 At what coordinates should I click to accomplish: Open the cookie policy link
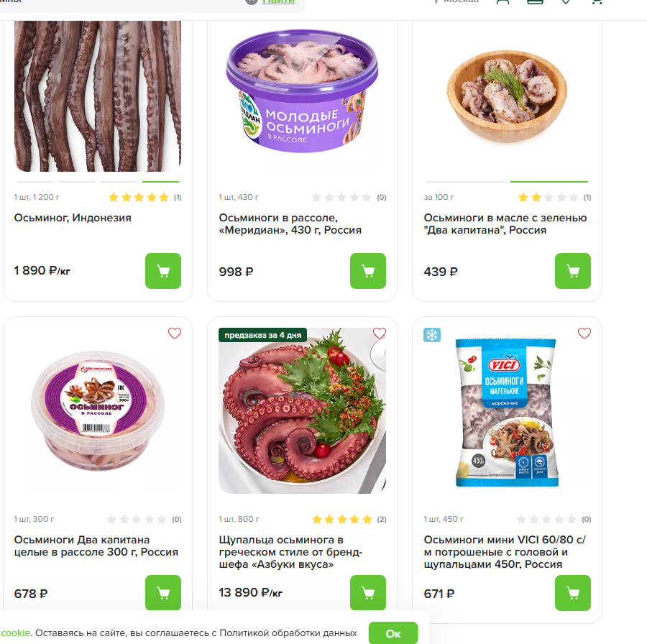click(x=15, y=633)
